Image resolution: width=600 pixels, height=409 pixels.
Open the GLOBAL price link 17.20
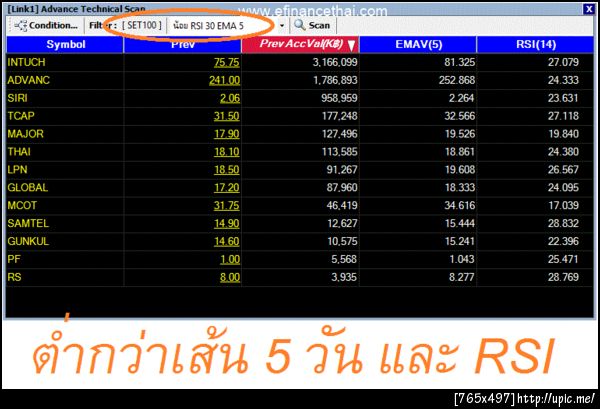click(x=227, y=187)
